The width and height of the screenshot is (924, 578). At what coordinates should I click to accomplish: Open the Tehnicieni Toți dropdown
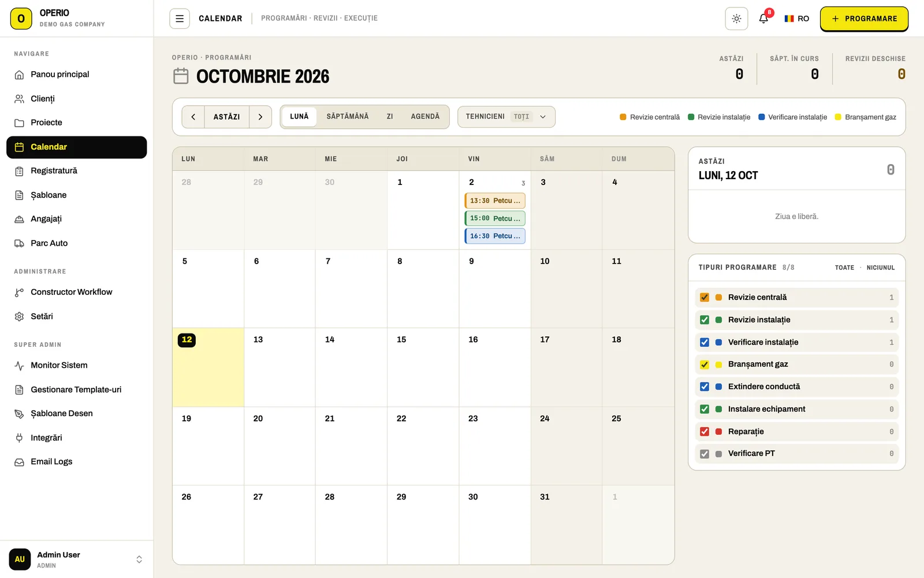[x=506, y=117]
